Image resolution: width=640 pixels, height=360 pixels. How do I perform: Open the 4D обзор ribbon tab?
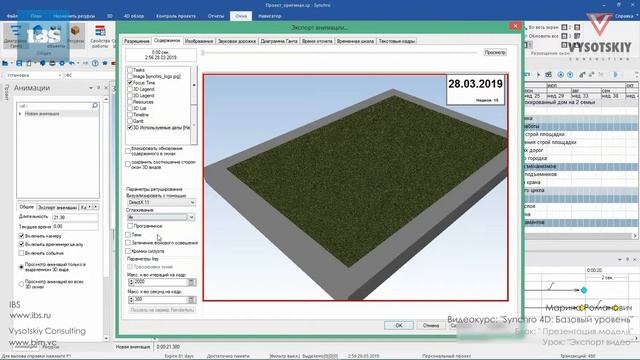point(134,16)
